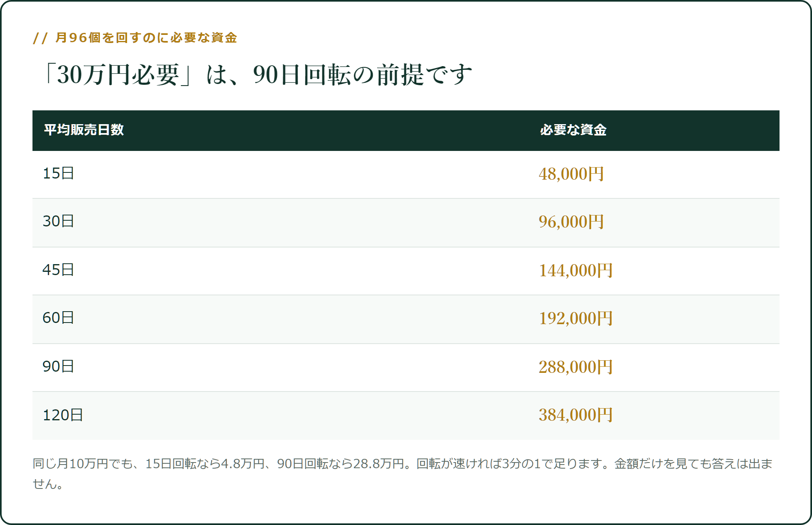
Task: Click the heading '「30万円必要」は、90日回転の前提です'
Action: (257, 75)
